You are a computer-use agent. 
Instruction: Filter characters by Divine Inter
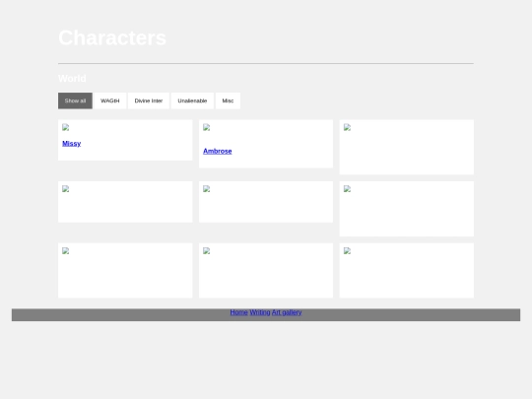click(x=148, y=100)
